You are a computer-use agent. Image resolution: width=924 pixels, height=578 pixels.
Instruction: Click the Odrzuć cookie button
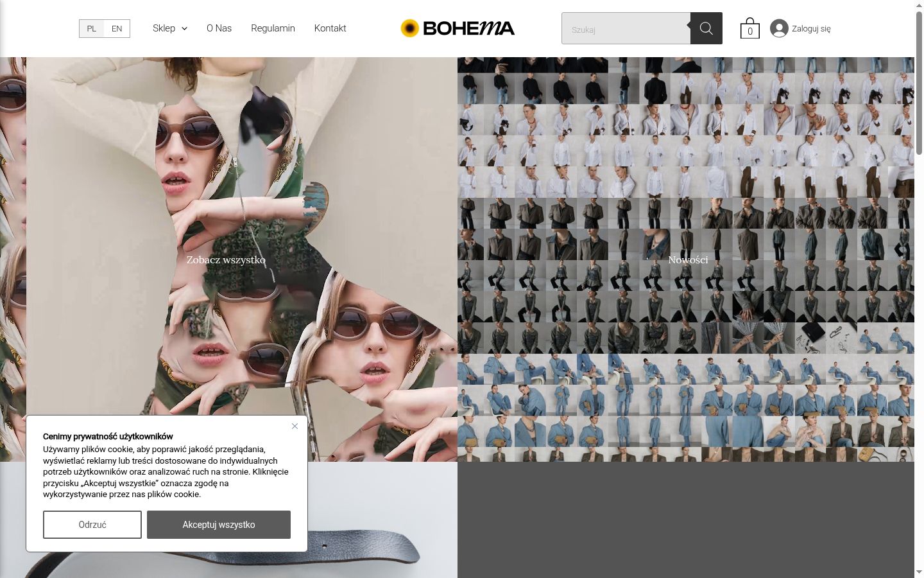tap(92, 525)
